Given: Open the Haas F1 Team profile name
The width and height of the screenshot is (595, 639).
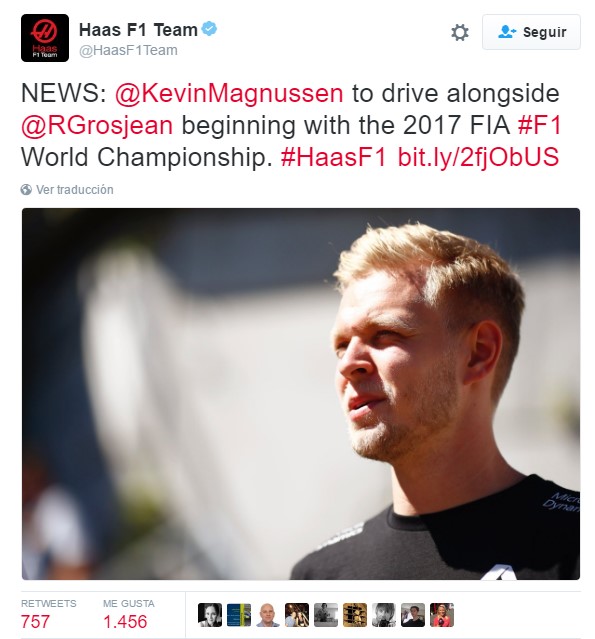Looking at the screenshot, I should (138, 30).
